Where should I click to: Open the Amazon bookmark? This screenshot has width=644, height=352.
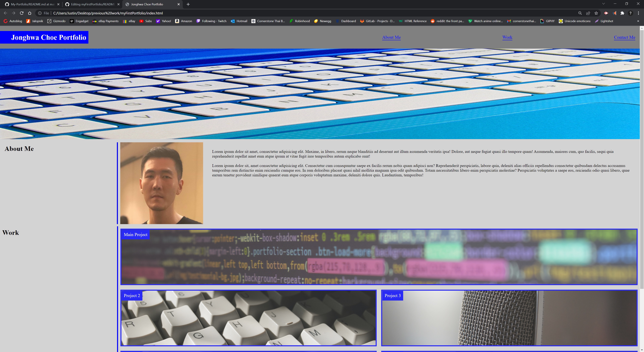pos(183,21)
